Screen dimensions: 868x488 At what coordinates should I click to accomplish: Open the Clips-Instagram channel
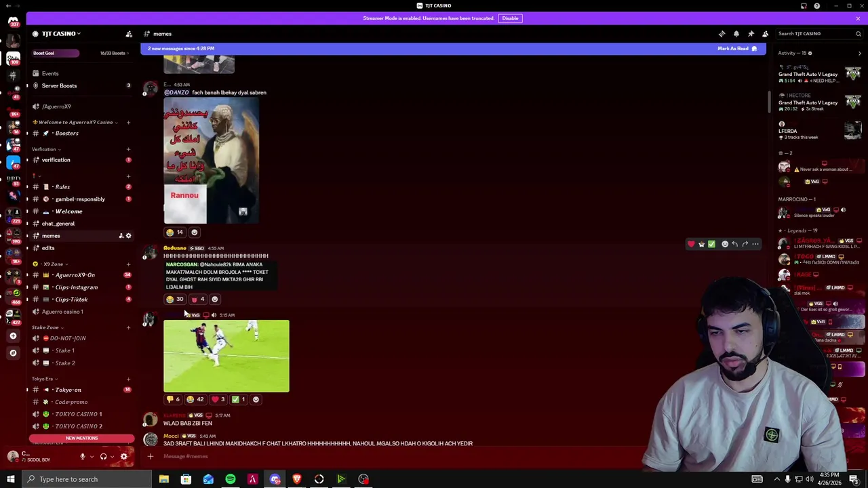coord(81,287)
